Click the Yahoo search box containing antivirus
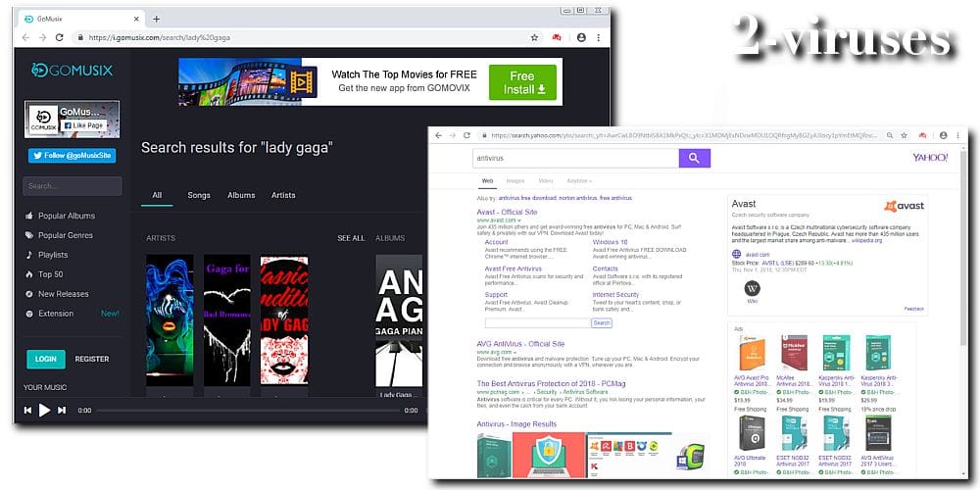The image size is (980, 490). click(575, 158)
